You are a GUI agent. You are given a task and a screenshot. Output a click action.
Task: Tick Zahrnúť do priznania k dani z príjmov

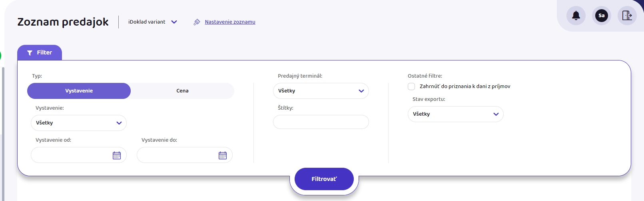click(x=411, y=86)
